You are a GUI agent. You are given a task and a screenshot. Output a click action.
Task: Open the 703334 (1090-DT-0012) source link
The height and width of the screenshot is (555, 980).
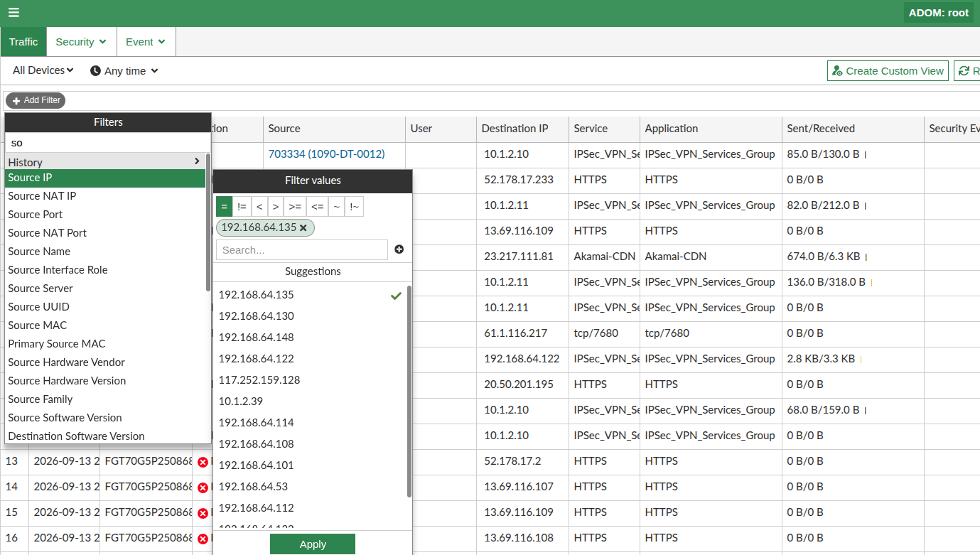tap(326, 153)
